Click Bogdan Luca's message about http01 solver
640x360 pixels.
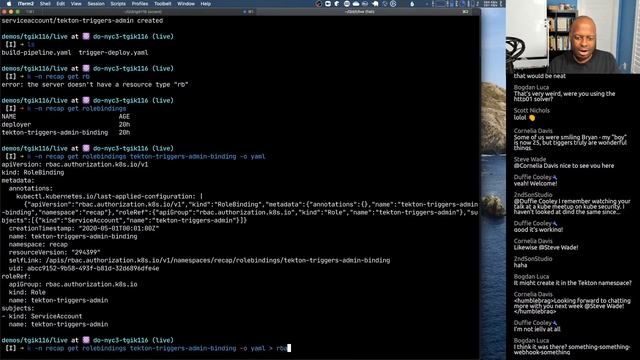click(x=564, y=96)
